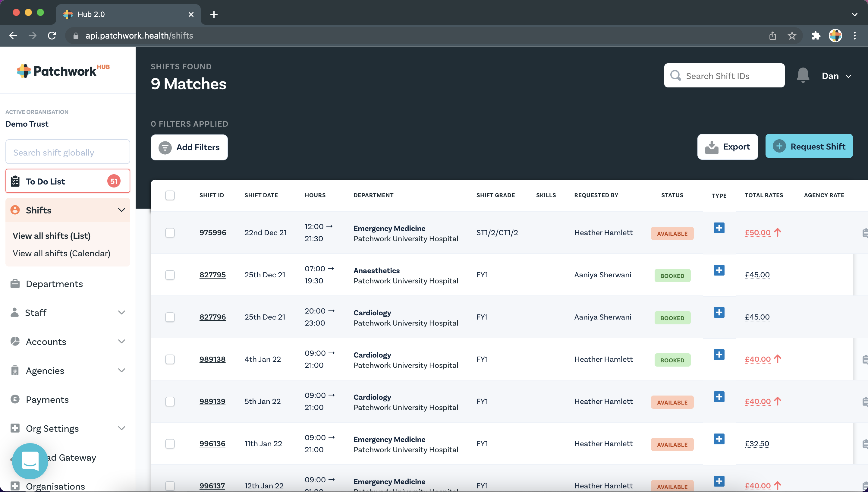Open View all shifts (Calendar)
The image size is (868, 492).
point(61,253)
